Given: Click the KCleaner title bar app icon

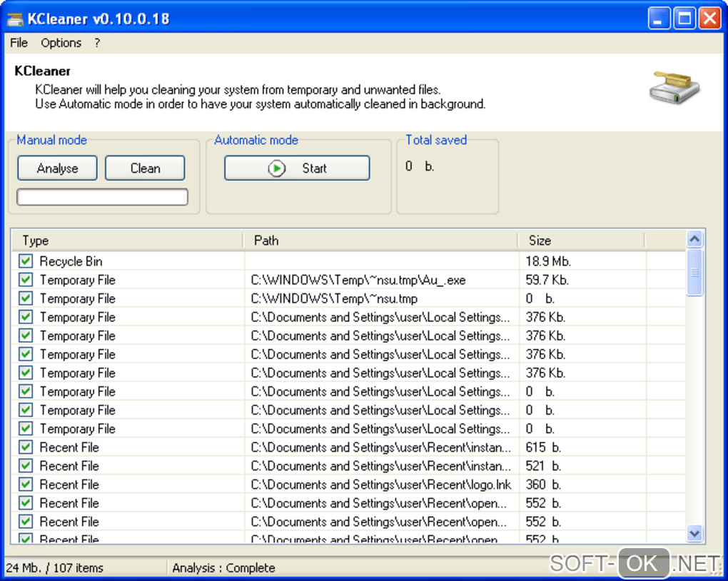Looking at the screenshot, I should point(15,19).
